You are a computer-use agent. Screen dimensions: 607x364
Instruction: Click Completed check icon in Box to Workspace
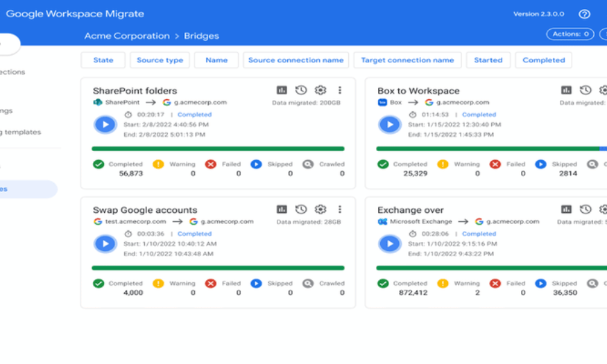tap(383, 164)
